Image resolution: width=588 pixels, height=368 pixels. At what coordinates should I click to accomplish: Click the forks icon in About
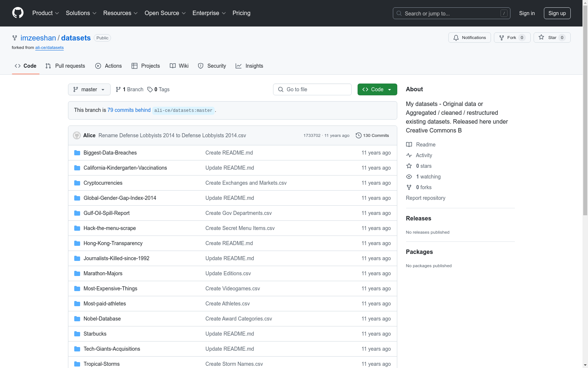tap(409, 187)
